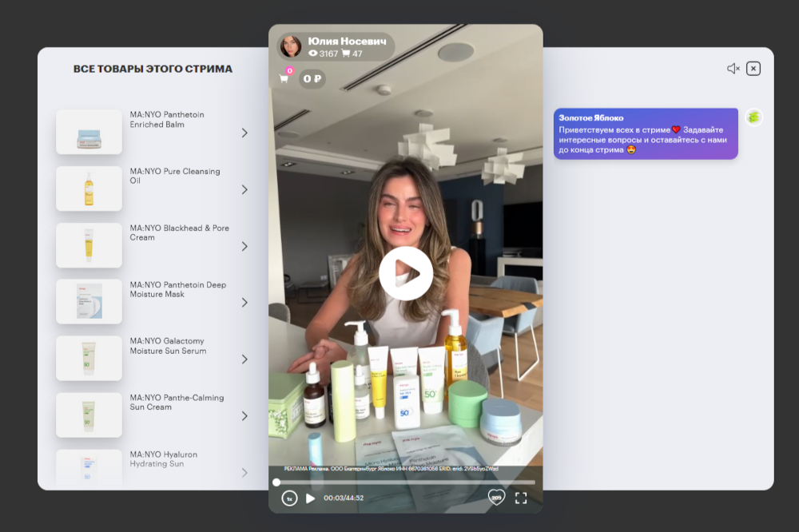Image resolution: width=799 pixels, height=532 pixels.
Task: Click the MA:NYO Blackhead & Pore Cream title
Action: point(179,232)
